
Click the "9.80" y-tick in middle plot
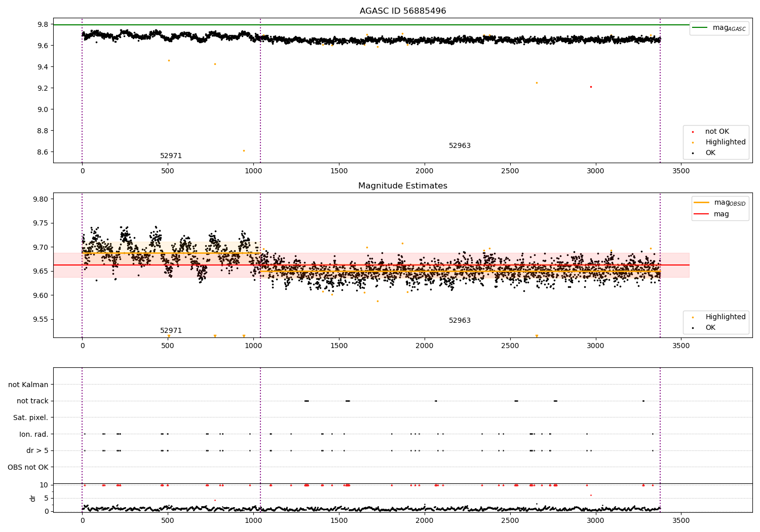click(41, 199)
